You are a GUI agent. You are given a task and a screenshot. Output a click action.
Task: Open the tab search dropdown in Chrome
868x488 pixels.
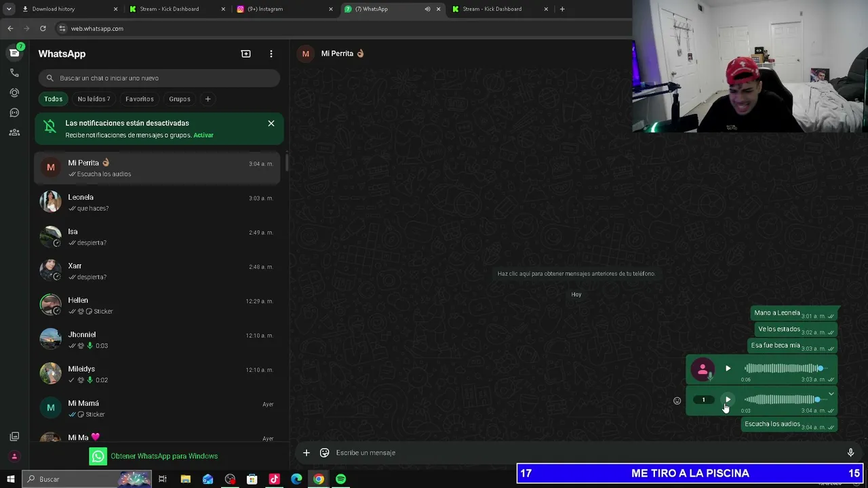tap(9, 9)
